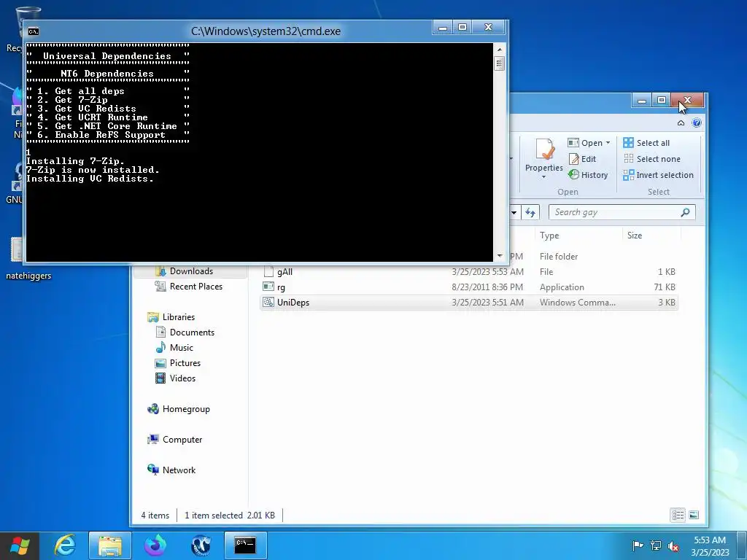Click cmd window scroll down arrow
Screen dimensions: 747x560
point(499,256)
